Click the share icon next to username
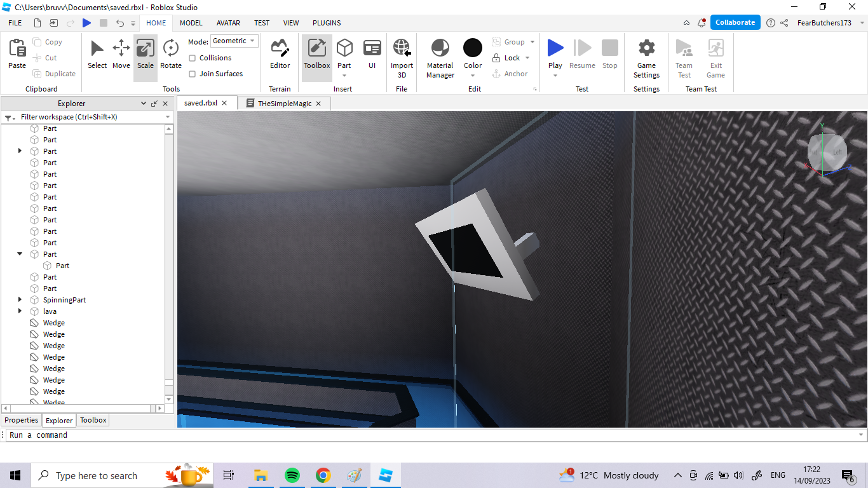 pos(784,23)
